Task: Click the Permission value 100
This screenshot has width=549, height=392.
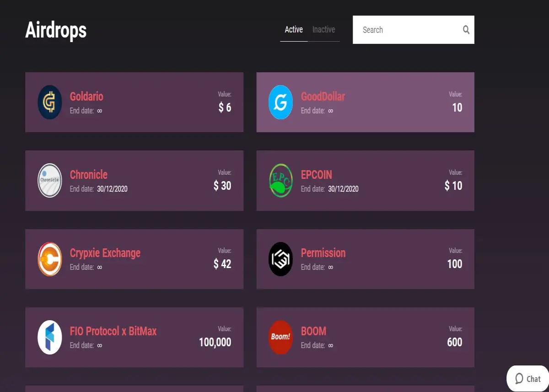Action: 455,264
